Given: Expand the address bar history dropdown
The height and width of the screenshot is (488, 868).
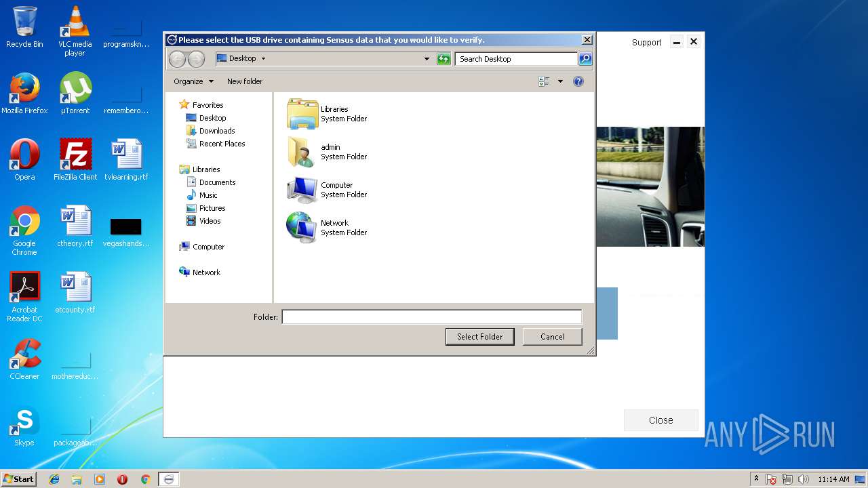Looking at the screenshot, I should click(427, 59).
